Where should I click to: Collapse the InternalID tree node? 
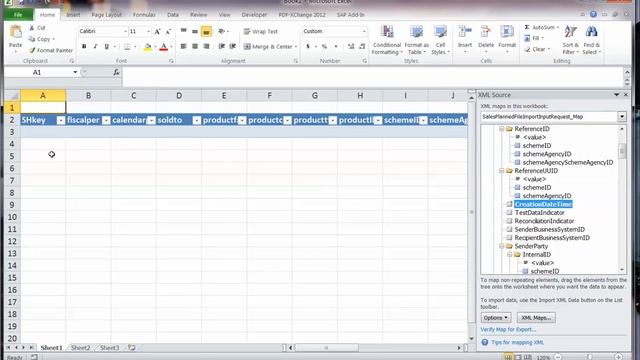pyautogui.click(x=510, y=254)
